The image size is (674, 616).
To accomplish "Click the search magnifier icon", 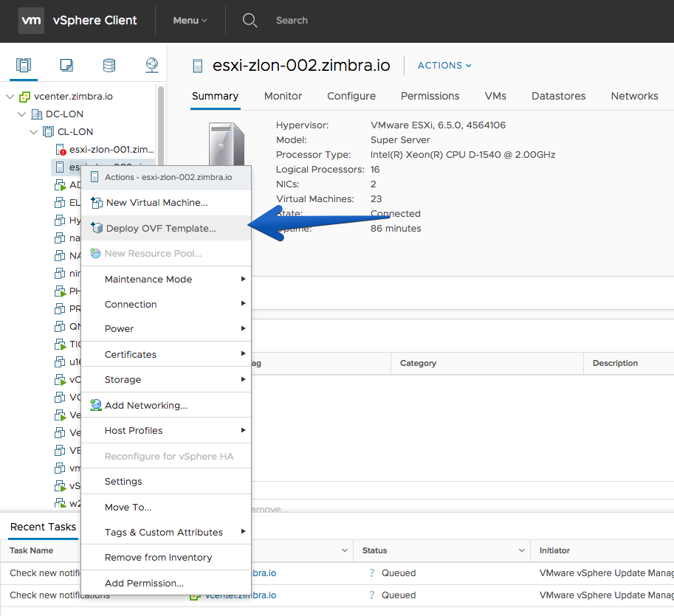I will pos(250,20).
